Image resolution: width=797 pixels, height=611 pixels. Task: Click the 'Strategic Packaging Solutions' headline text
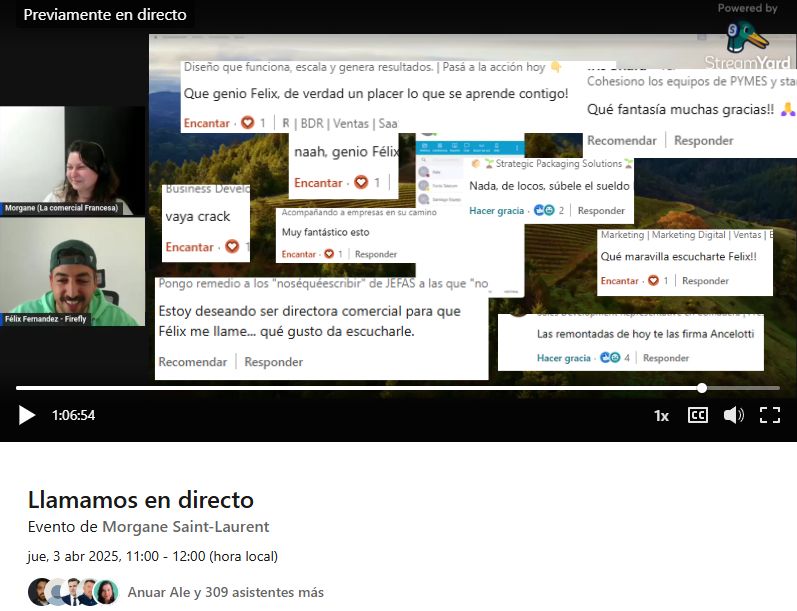point(559,164)
